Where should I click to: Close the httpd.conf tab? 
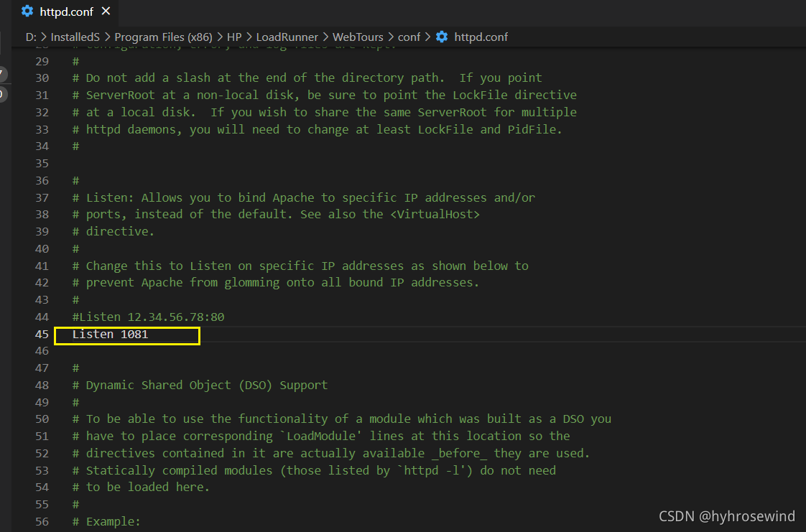pyautogui.click(x=106, y=11)
